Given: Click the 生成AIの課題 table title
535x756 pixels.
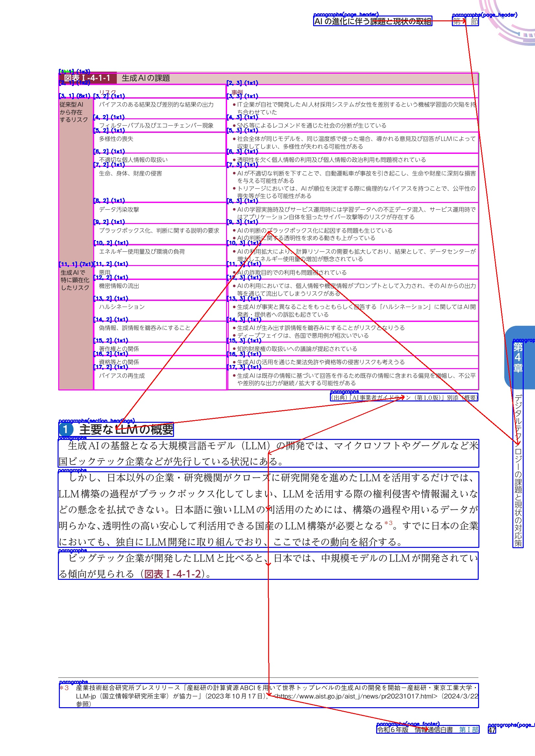Looking at the screenshot, I should (x=146, y=78).
